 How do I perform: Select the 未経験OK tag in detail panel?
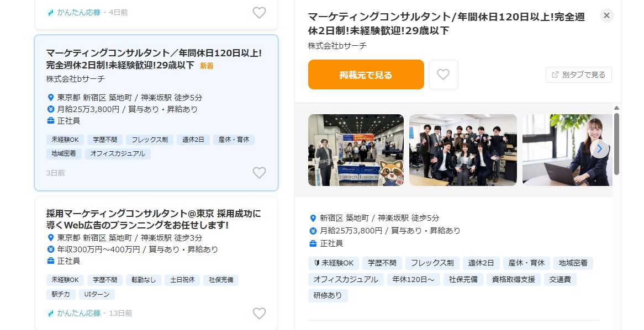pos(334,263)
